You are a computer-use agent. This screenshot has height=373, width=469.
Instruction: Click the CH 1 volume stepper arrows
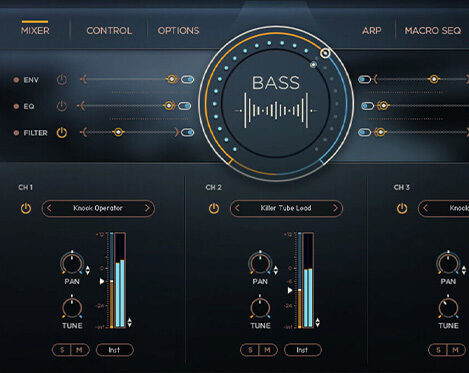tap(129, 322)
